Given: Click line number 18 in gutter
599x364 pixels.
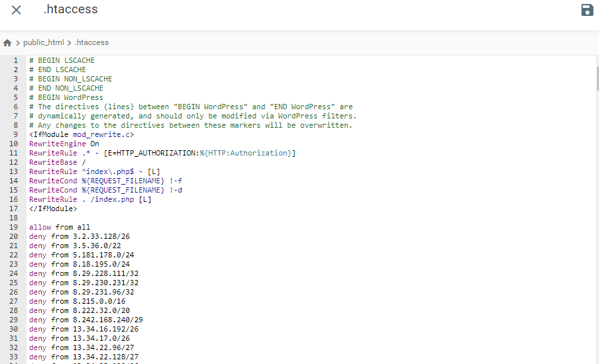Looking at the screenshot, I should [13, 218].
